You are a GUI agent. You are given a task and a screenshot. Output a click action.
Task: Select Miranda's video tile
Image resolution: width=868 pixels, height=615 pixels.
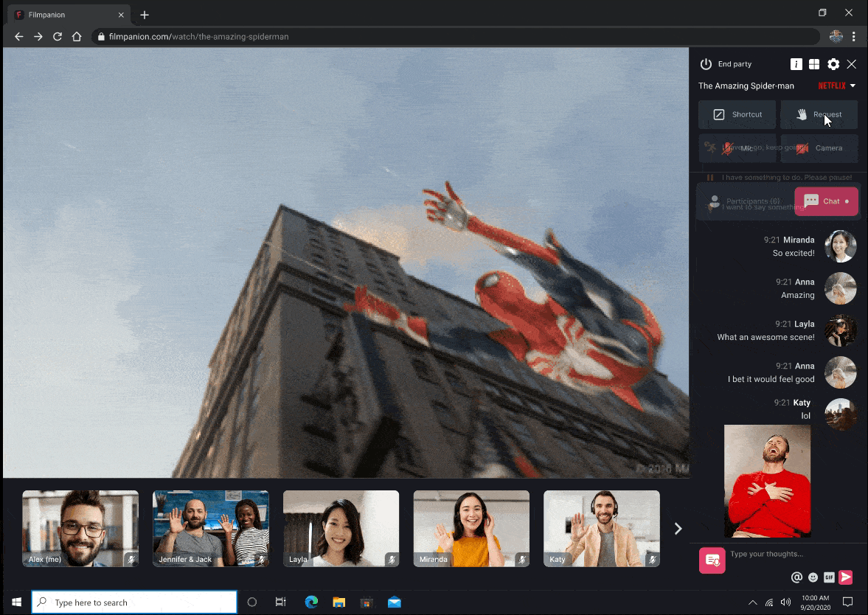click(472, 529)
